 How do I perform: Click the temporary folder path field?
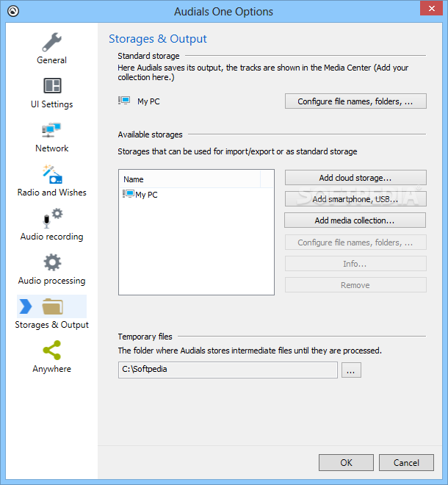pyautogui.click(x=228, y=370)
